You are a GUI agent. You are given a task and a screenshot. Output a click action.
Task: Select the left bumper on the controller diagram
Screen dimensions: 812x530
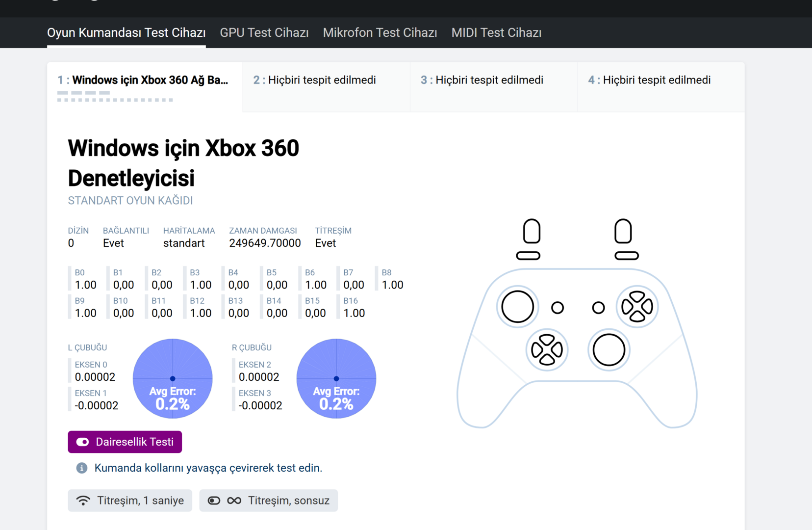[528, 256]
